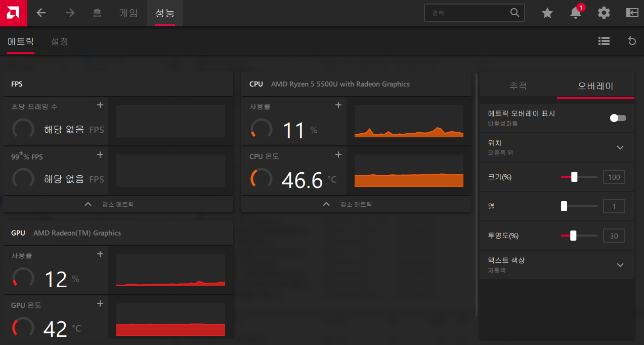Expand the 위치 dropdown
Screen dimensions: 644x345
[x=620, y=147]
